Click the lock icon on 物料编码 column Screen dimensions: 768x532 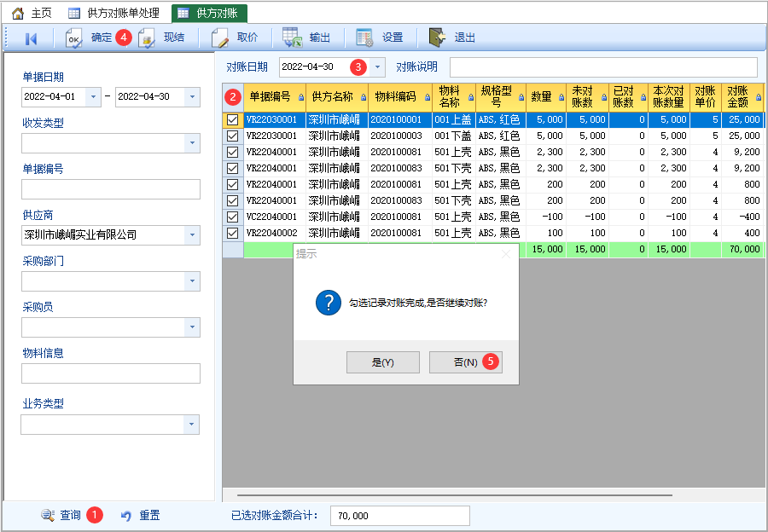pyautogui.click(x=428, y=97)
